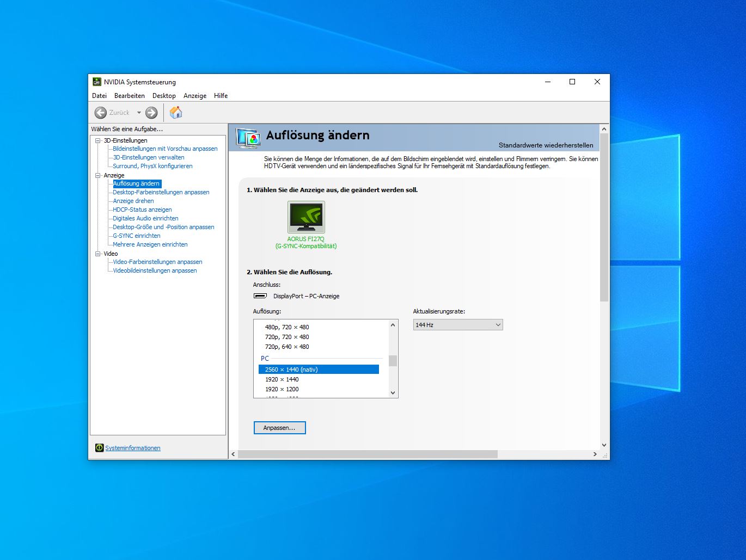This screenshot has height=560, width=746.
Task: Click the forward arrow icon
Action: click(x=151, y=113)
